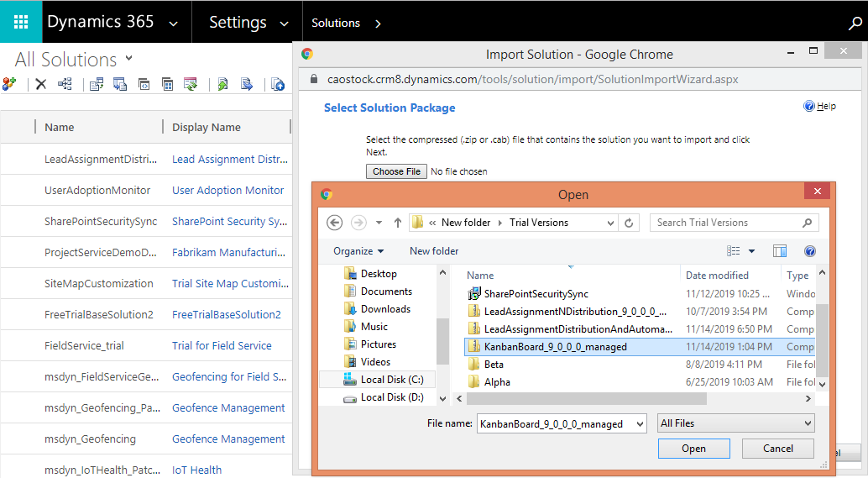Click the Export solution icon in toolbar
The height and width of the screenshot is (478, 868).
coord(120,84)
